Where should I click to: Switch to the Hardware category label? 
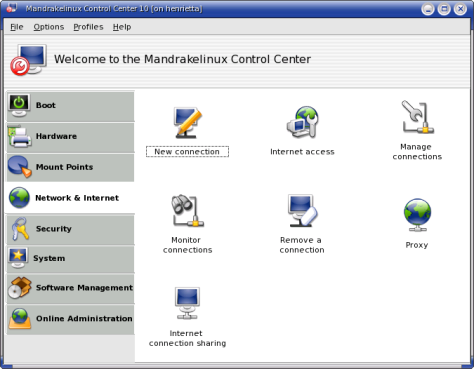click(x=56, y=136)
